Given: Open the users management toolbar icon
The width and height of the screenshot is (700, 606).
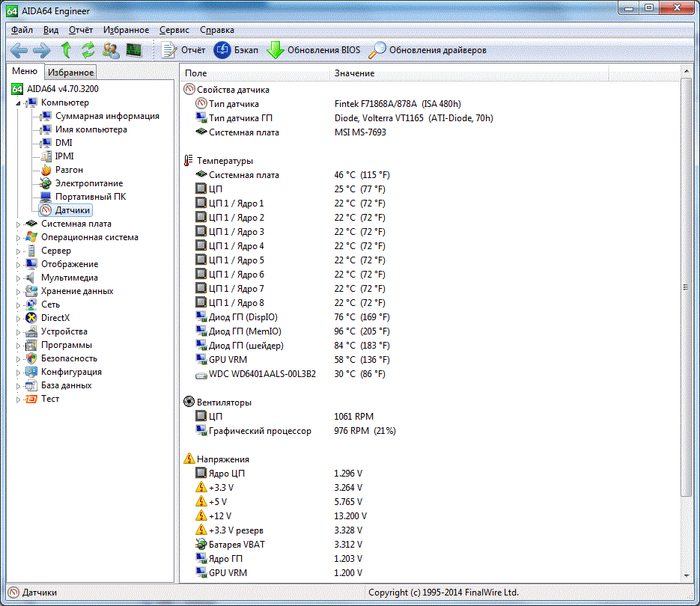Looking at the screenshot, I should 111,50.
